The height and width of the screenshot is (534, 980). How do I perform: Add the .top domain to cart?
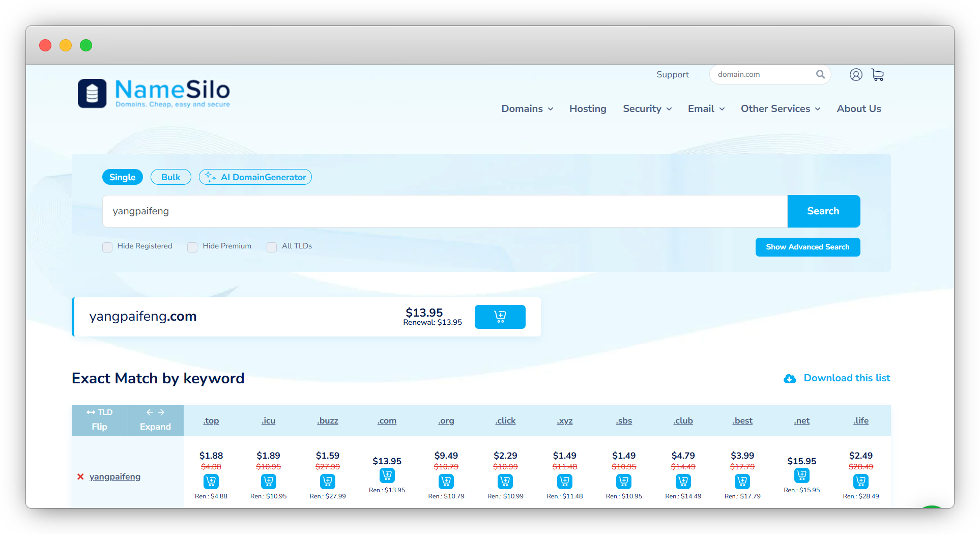pos(211,481)
